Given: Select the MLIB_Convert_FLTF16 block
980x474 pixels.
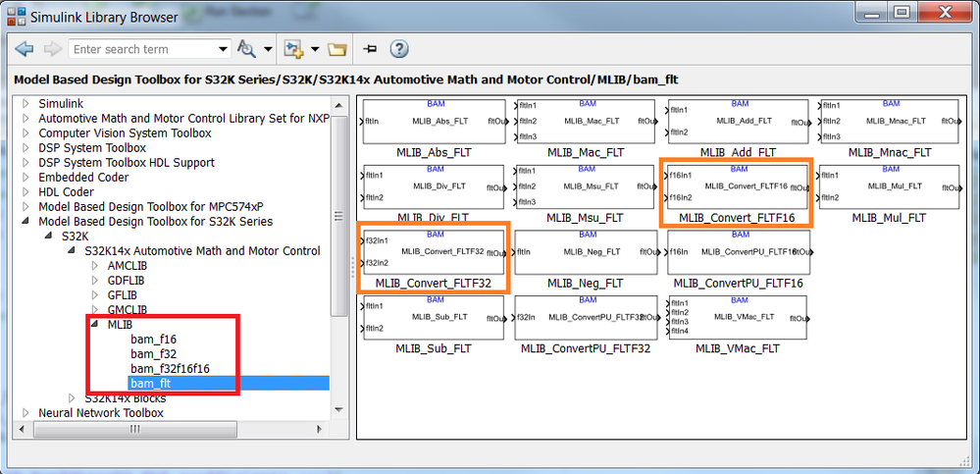Looking at the screenshot, I should point(738,187).
